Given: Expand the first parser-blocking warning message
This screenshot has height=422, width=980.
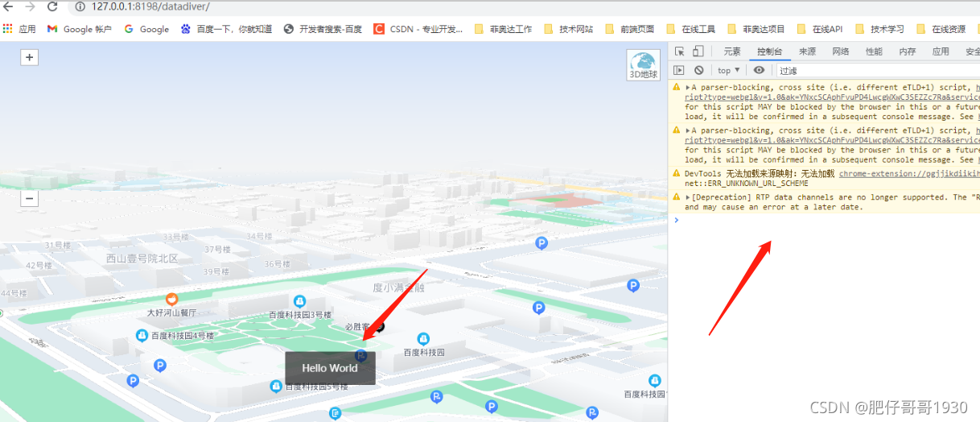Looking at the screenshot, I should point(688,87).
